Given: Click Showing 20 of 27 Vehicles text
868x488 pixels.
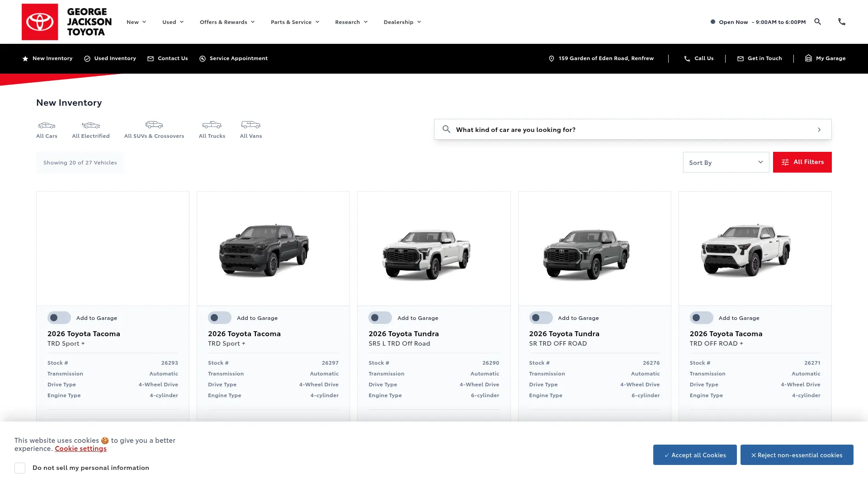Looking at the screenshot, I should tap(80, 162).
